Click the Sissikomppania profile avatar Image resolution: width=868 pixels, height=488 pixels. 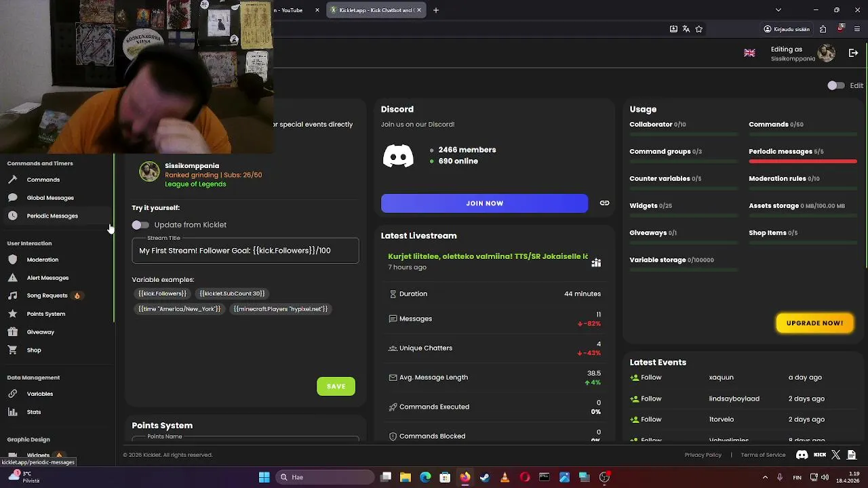coord(827,53)
